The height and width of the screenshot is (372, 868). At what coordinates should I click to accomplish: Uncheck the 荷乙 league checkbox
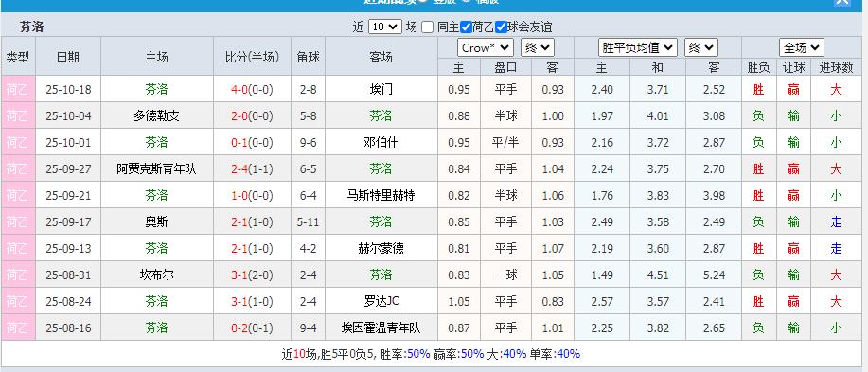[466, 27]
